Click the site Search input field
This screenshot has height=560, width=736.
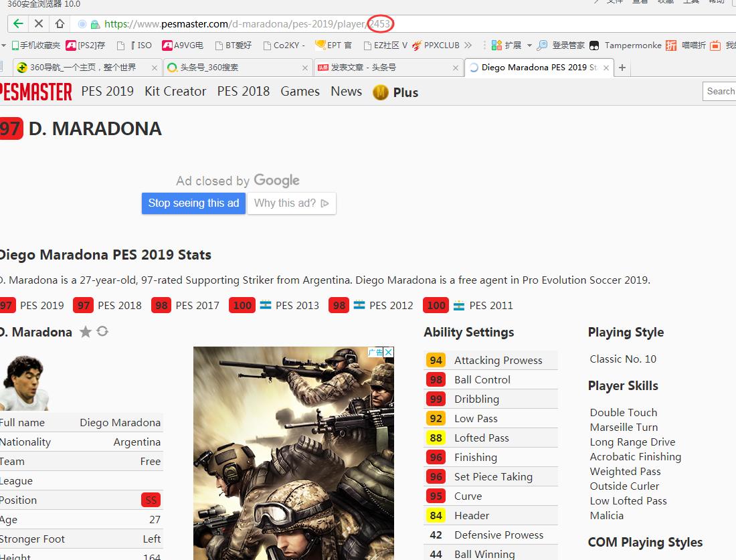[720, 92]
